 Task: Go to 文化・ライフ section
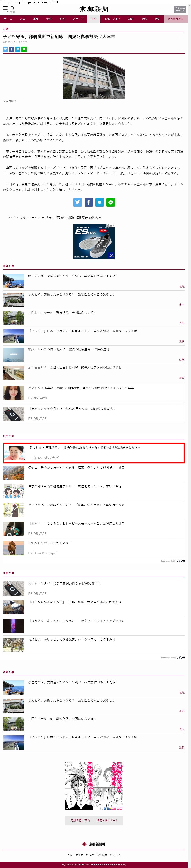(x=112, y=19)
